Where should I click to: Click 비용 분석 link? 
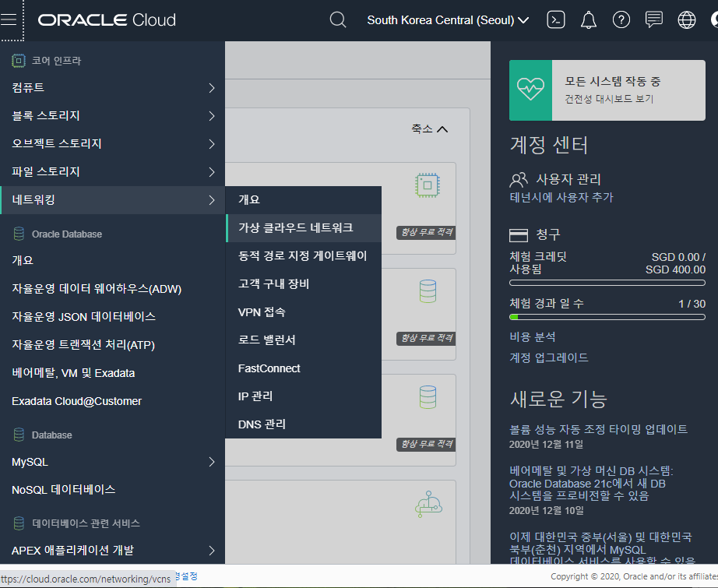pyautogui.click(x=532, y=337)
